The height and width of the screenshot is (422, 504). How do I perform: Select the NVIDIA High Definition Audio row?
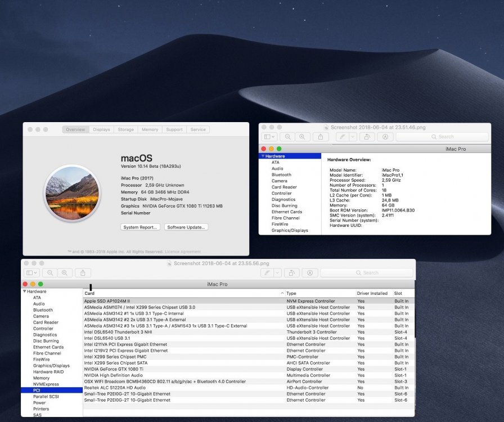249,375
